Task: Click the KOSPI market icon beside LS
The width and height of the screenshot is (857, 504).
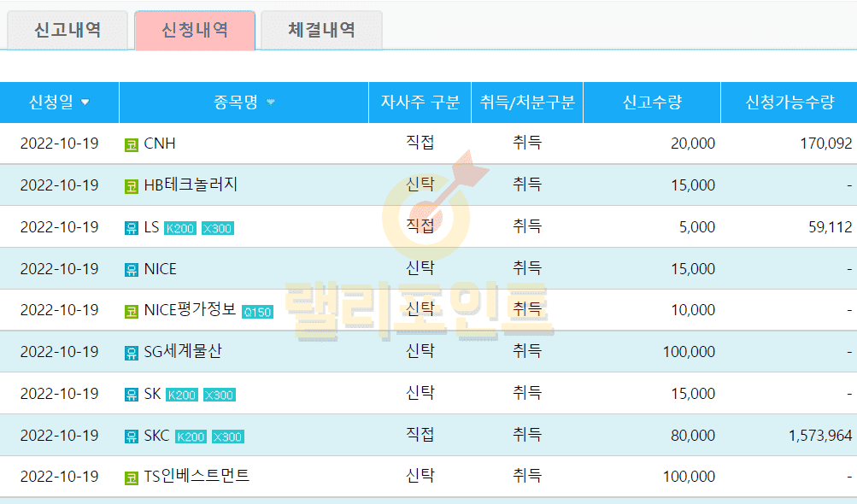Action: click(131, 228)
